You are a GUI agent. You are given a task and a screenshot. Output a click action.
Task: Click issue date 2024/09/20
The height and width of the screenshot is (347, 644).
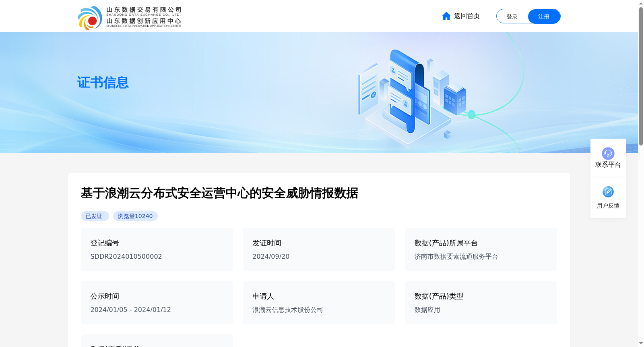271,256
